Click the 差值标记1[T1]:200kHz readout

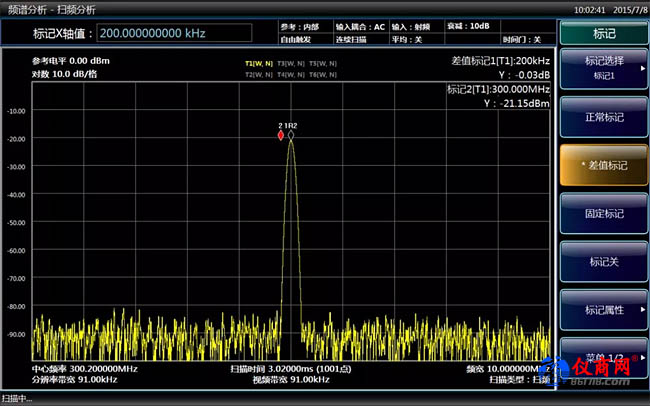[x=501, y=61]
